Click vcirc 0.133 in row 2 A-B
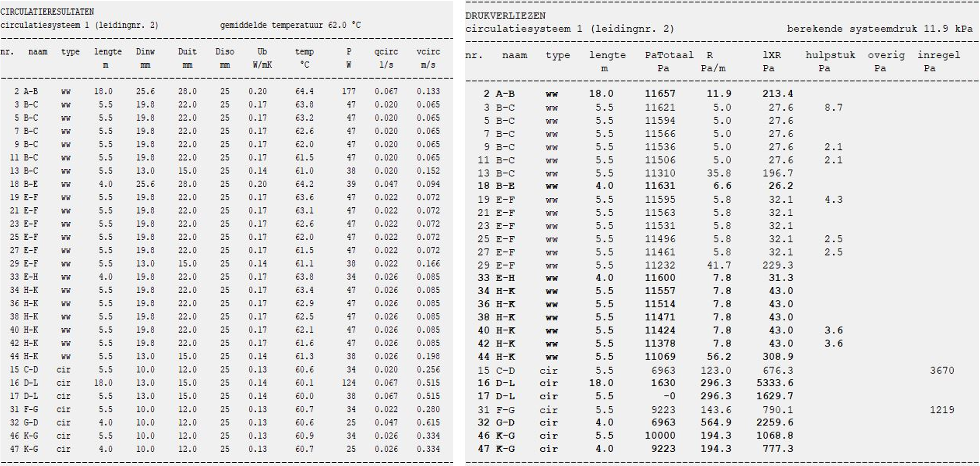Screen dimensions: 980x466 pyautogui.click(x=428, y=91)
